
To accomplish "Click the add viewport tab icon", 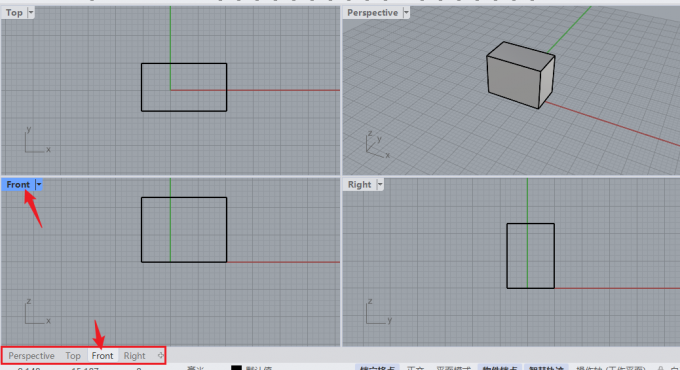I will pos(160,356).
